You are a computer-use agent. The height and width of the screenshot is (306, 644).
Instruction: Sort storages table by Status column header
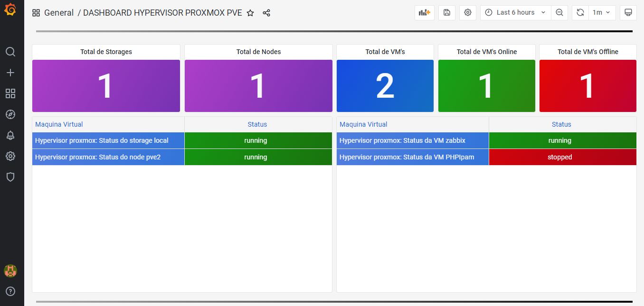[x=257, y=124]
